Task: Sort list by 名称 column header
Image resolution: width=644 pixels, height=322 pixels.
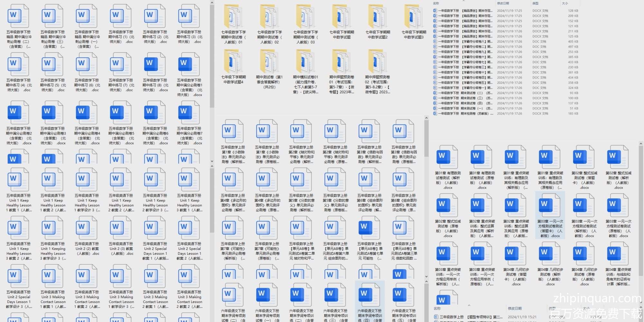Action: [436, 3]
